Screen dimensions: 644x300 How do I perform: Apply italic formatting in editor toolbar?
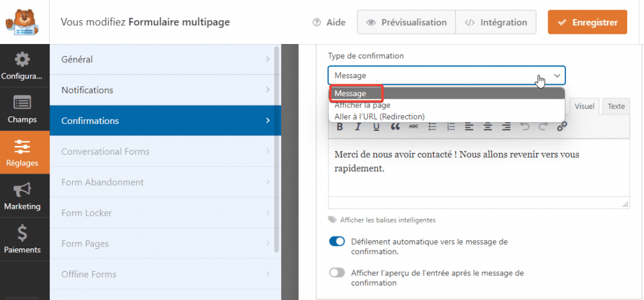coord(358,126)
